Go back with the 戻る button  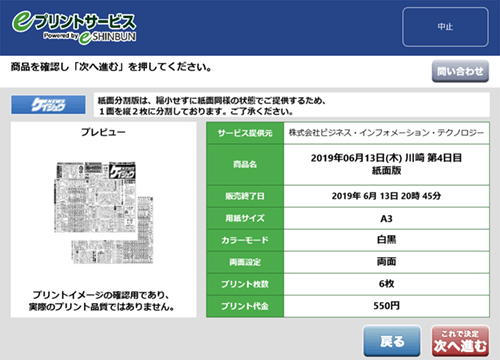(392, 341)
